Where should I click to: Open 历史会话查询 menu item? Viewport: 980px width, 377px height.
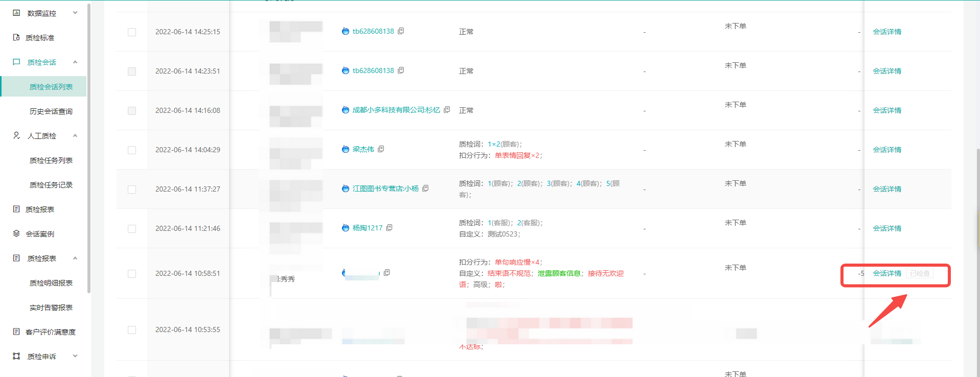[x=51, y=111]
